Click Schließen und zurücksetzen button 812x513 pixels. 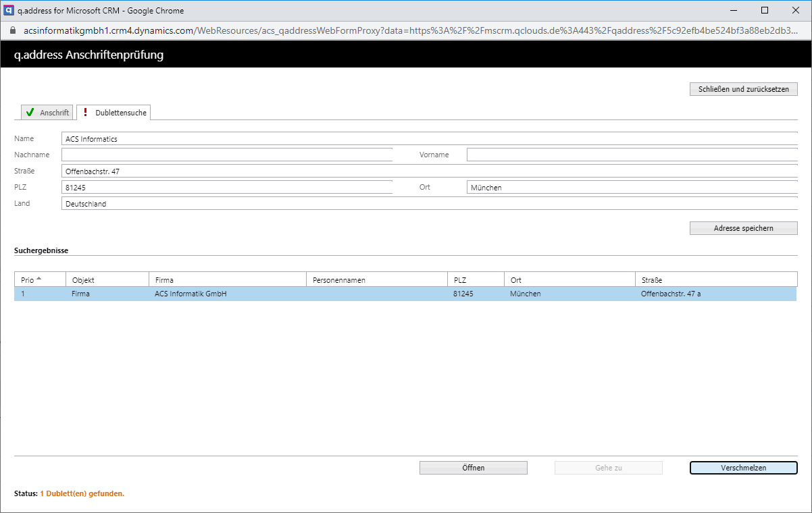(744, 89)
